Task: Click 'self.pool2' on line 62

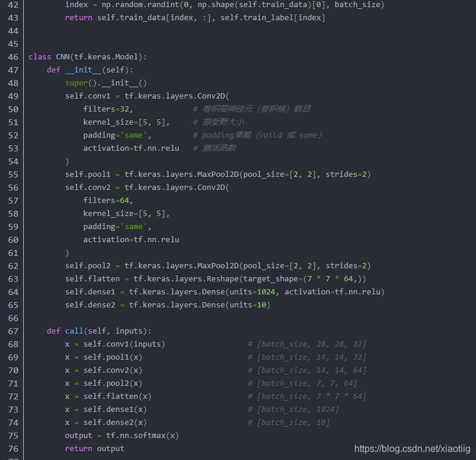Action: point(88,266)
